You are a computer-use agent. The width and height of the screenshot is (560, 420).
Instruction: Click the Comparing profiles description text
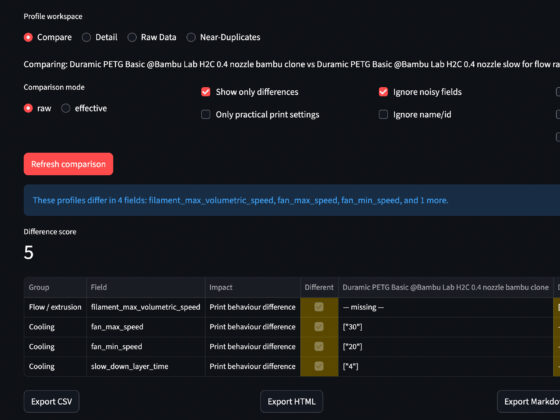(x=292, y=64)
